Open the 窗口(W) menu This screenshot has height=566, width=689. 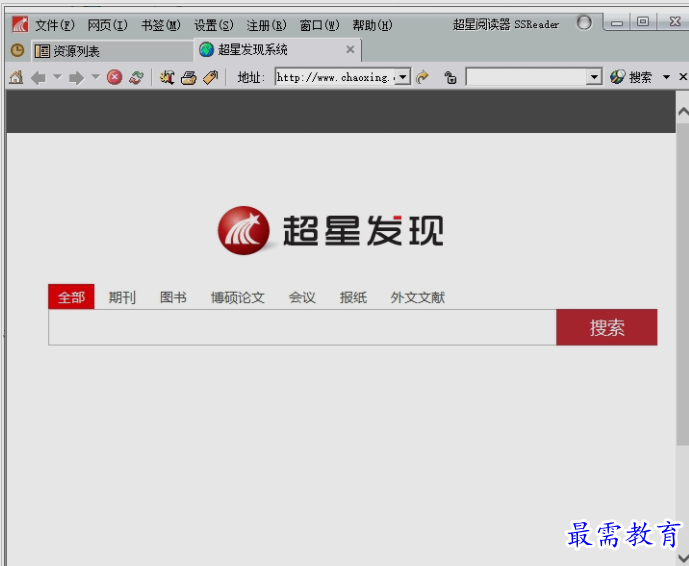(x=319, y=25)
